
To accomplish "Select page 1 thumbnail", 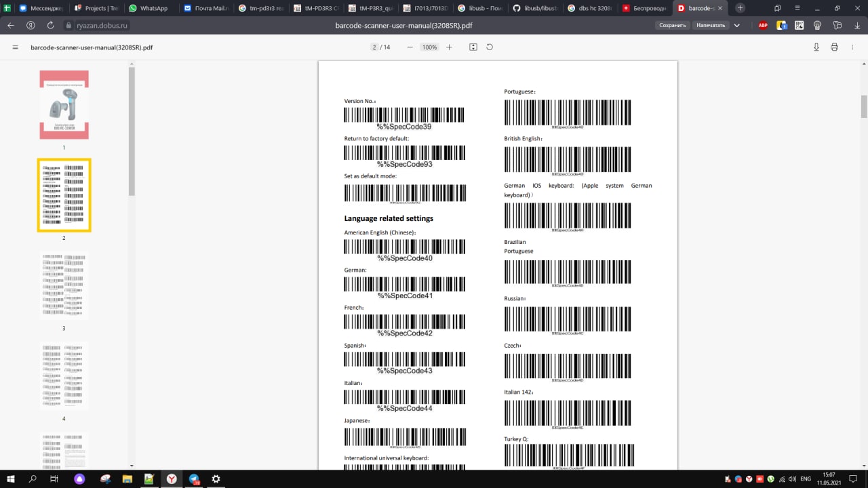I will (64, 104).
